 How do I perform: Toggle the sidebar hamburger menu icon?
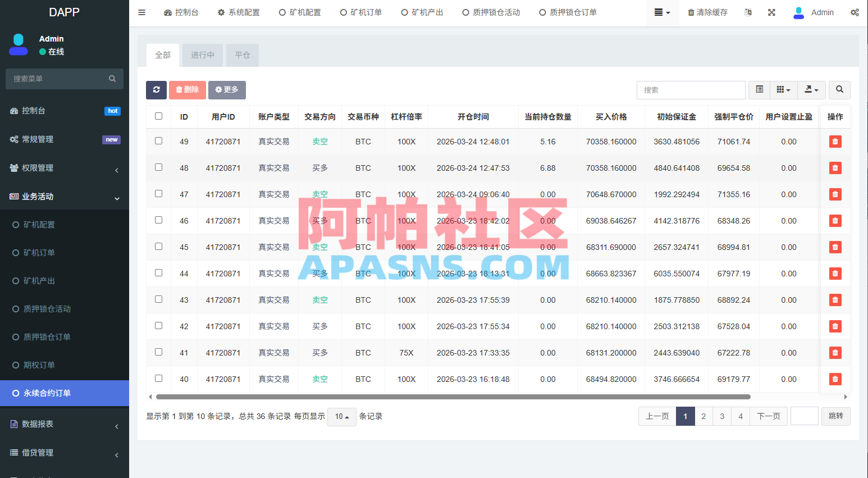[x=141, y=12]
